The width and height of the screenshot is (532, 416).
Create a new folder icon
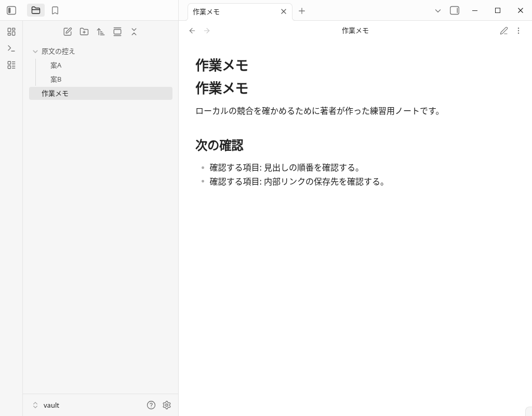84,32
